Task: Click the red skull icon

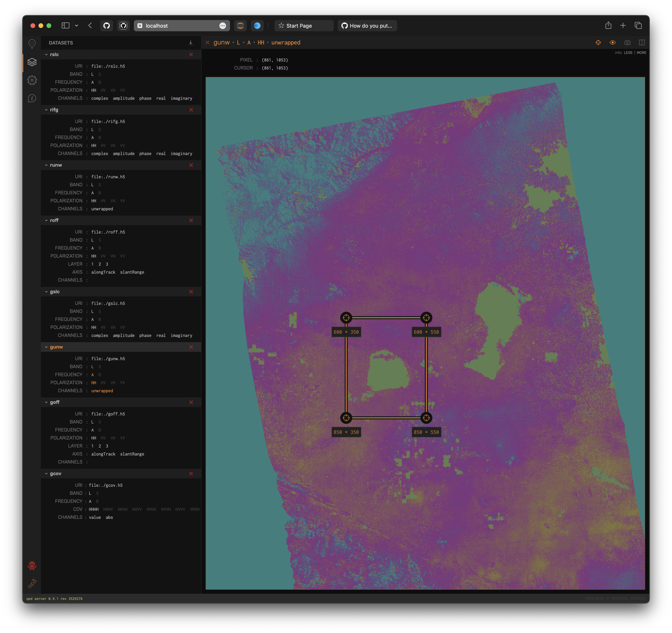Action: (32, 565)
